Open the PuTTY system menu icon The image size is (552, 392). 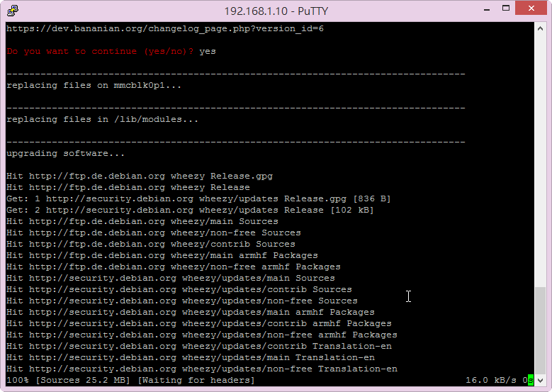point(13,11)
